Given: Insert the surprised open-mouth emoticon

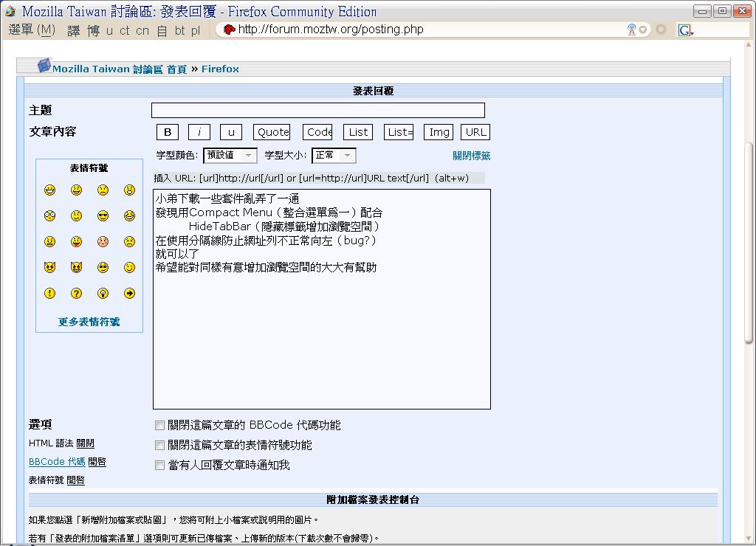Looking at the screenshot, I should (129, 190).
